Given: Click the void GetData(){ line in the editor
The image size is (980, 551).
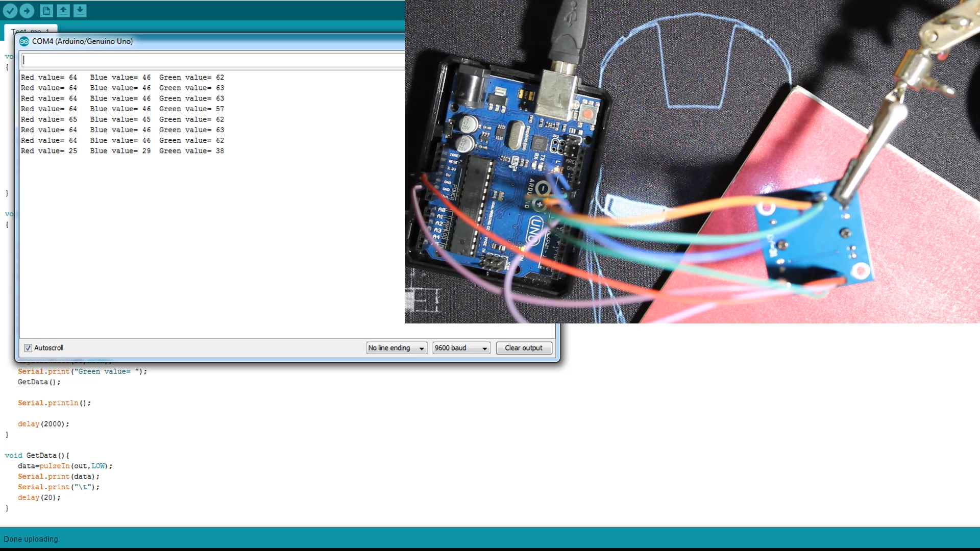Looking at the screenshot, I should coord(37,456).
